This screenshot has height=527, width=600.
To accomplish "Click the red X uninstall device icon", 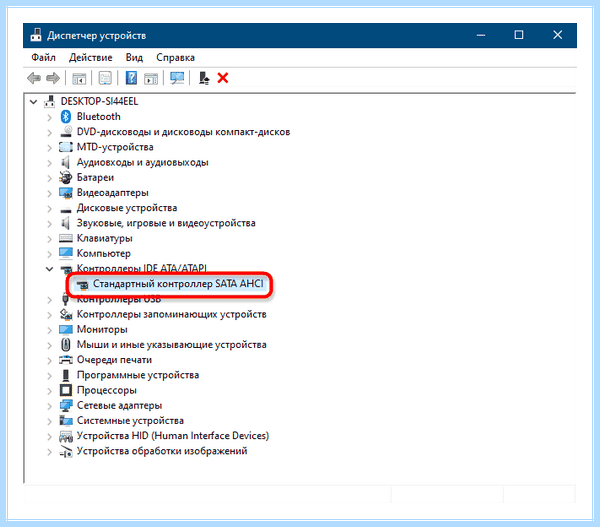I will pos(223,78).
